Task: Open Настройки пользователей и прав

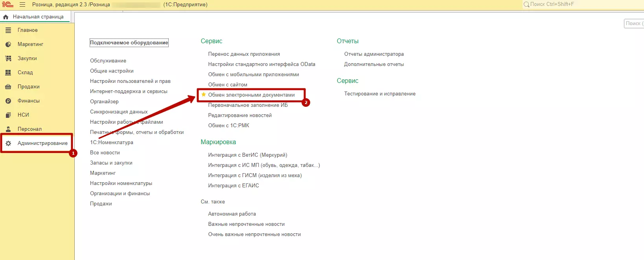Action: pyautogui.click(x=130, y=81)
